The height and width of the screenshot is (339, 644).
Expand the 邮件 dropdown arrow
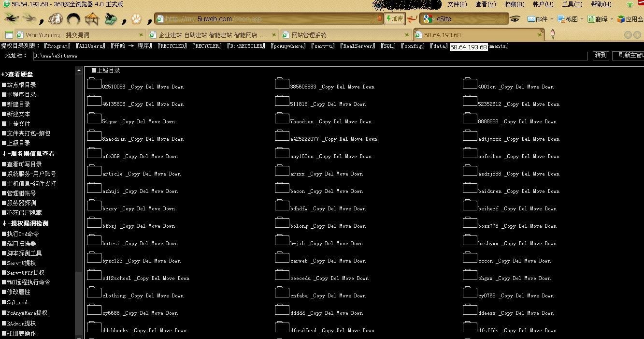[552, 19]
